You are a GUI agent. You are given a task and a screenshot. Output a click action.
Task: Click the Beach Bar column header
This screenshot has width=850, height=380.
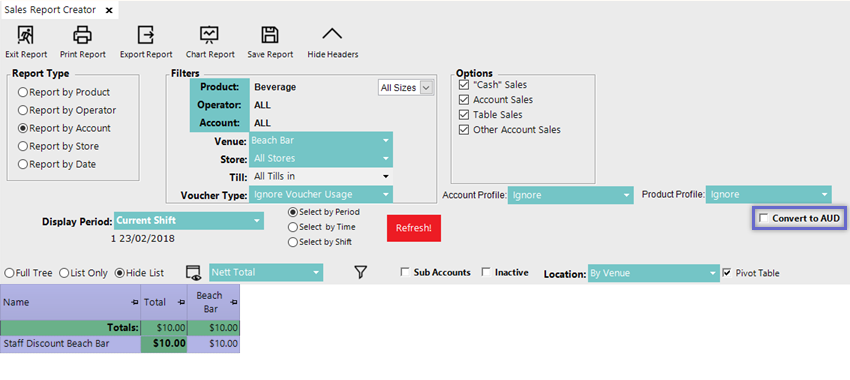point(214,302)
